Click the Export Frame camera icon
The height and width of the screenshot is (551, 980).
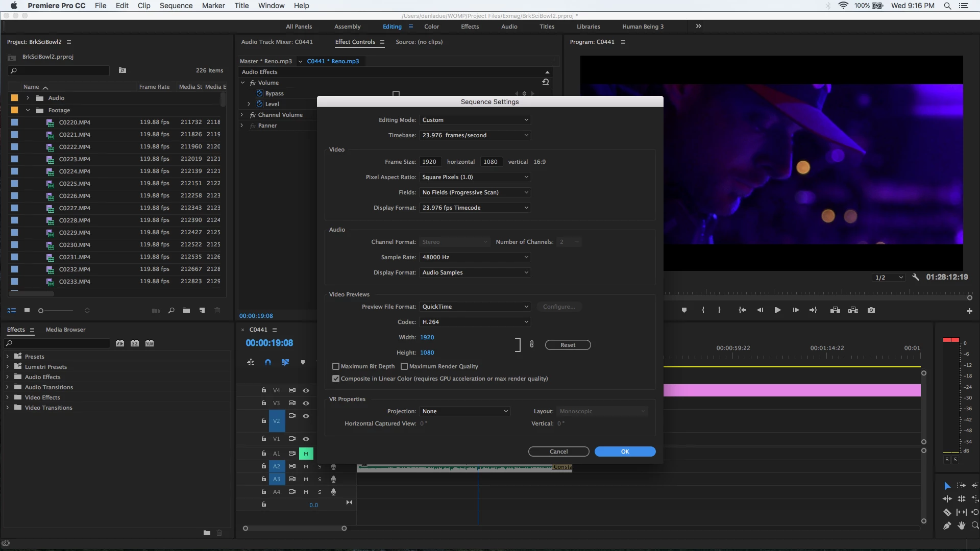pos(871,310)
